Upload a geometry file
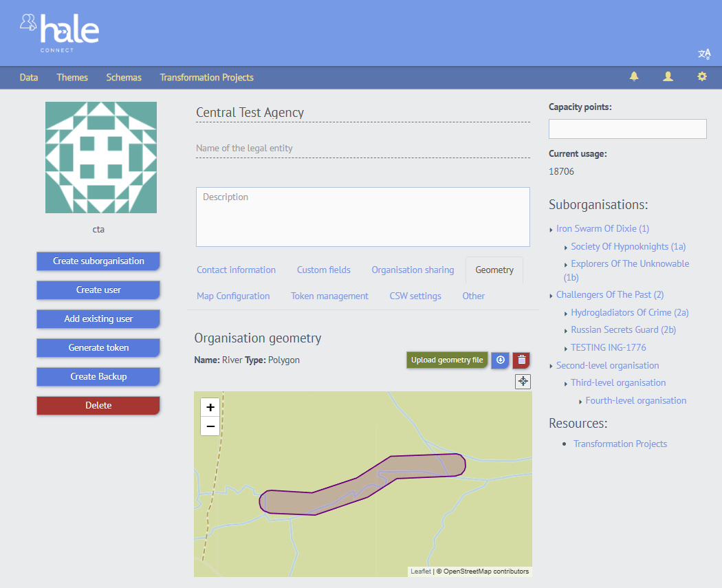Viewport: 722px width, 588px height. 447,360
